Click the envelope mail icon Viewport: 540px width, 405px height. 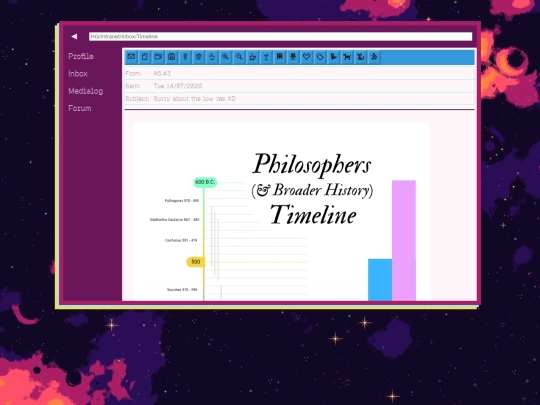click(x=131, y=57)
